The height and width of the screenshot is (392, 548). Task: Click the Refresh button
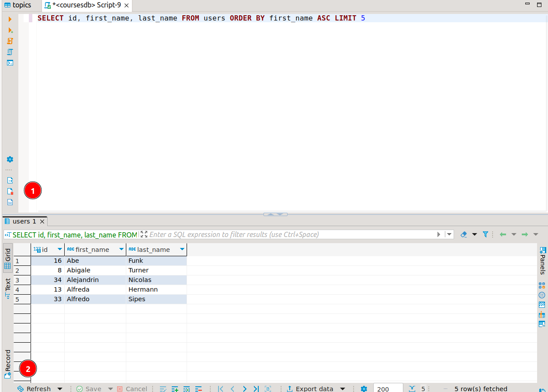click(x=34, y=389)
